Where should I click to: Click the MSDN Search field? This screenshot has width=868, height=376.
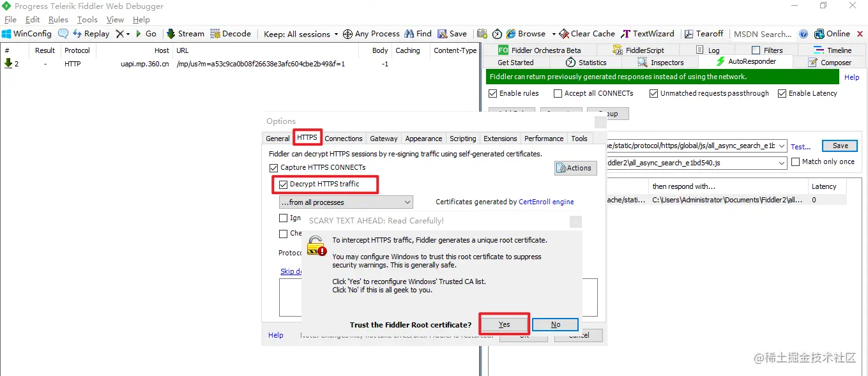pyautogui.click(x=763, y=34)
